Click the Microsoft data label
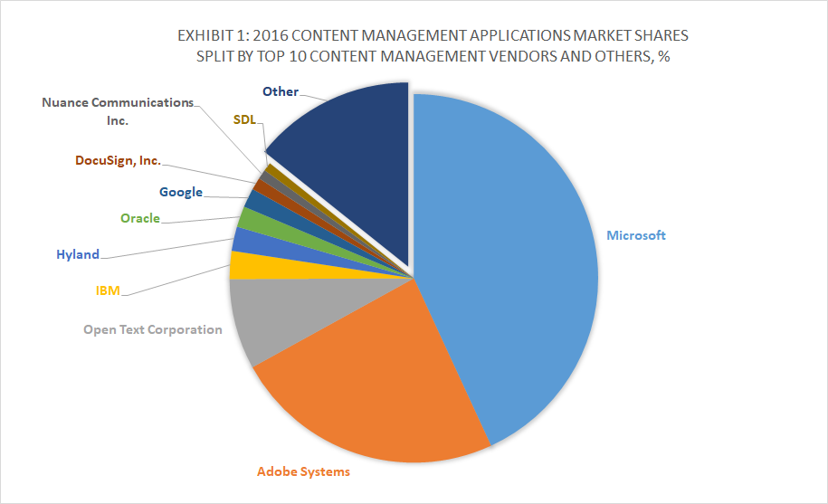 click(636, 235)
